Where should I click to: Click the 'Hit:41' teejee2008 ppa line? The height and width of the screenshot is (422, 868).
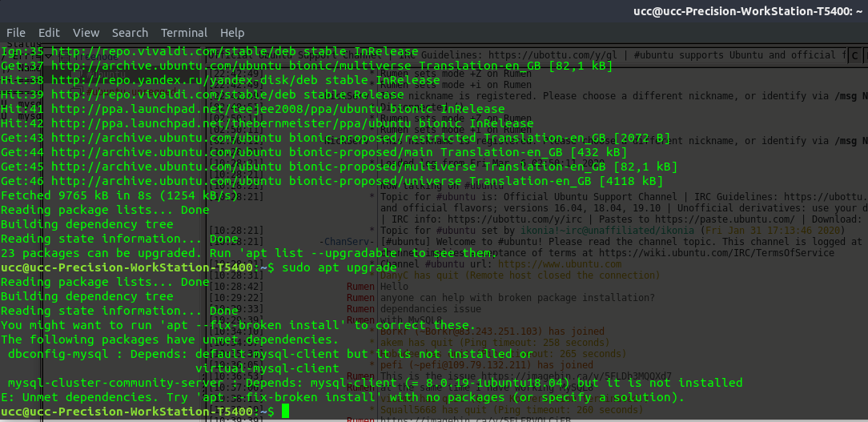coord(253,109)
